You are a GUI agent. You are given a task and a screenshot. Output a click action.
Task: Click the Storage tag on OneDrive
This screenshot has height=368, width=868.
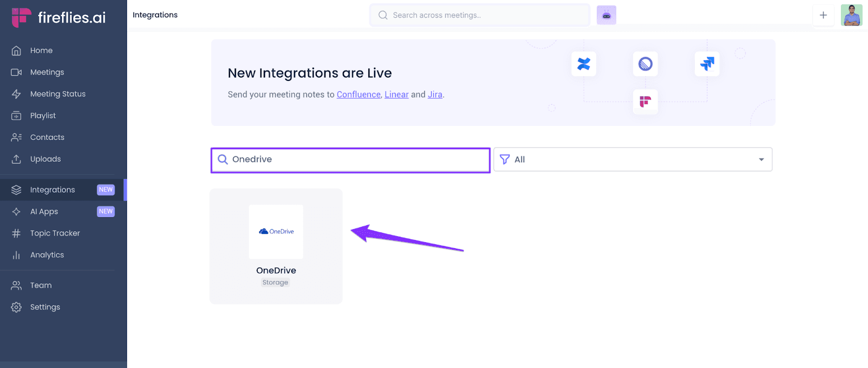click(x=276, y=283)
